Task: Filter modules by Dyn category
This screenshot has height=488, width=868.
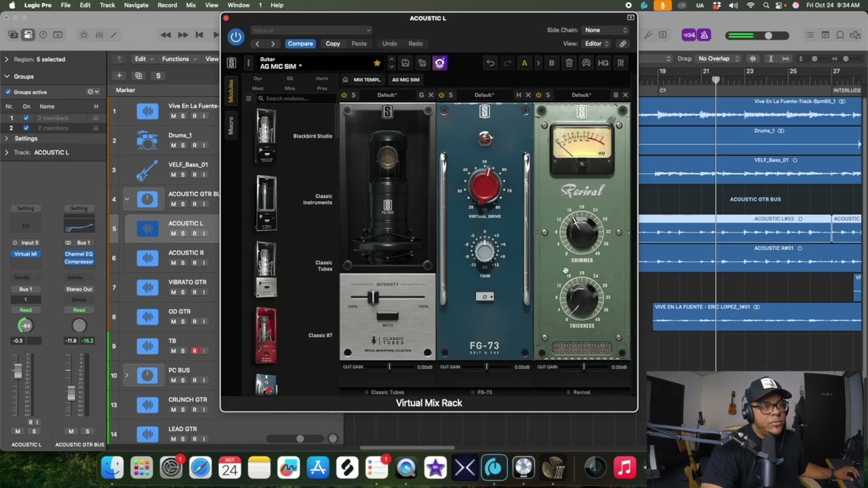Action: (x=258, y=79)
